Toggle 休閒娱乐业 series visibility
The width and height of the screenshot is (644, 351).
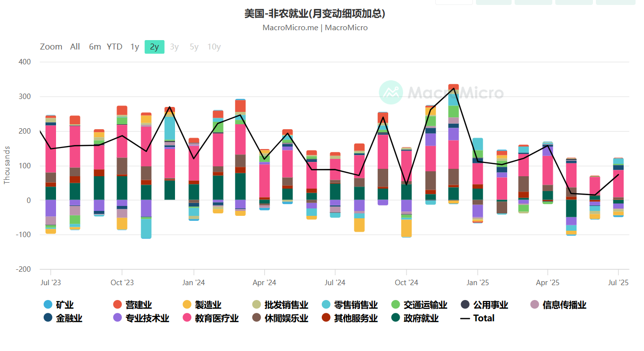(x=281, y=318)
